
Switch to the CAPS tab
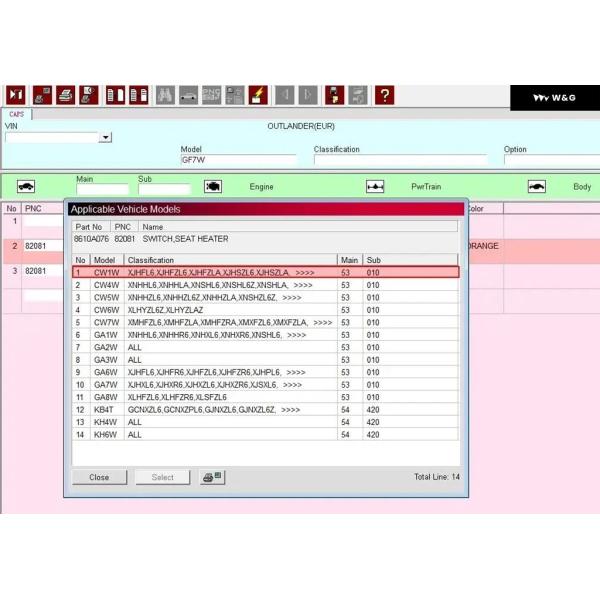(x=16, y=114)
